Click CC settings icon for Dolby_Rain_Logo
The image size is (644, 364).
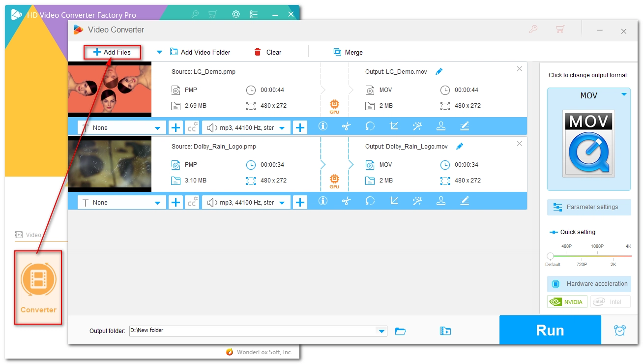coord(192,202)
